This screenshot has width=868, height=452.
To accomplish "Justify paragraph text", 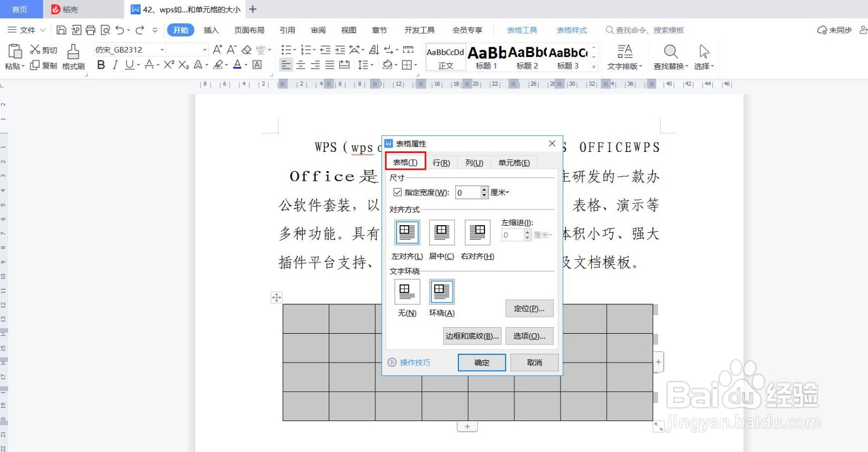I will click(330, 65).
